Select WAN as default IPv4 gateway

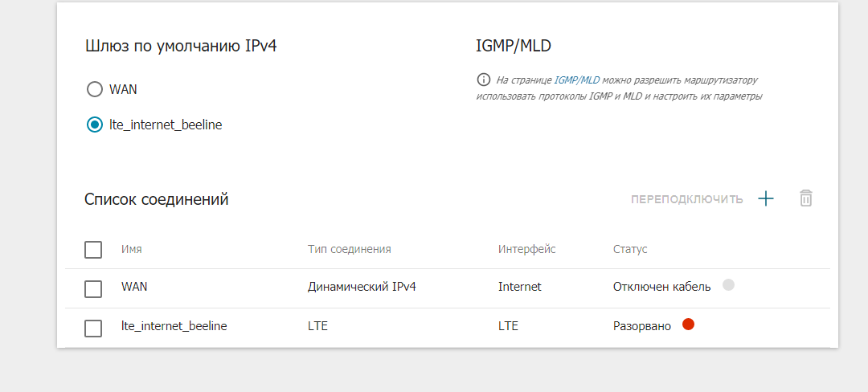(x=95, y=89)
